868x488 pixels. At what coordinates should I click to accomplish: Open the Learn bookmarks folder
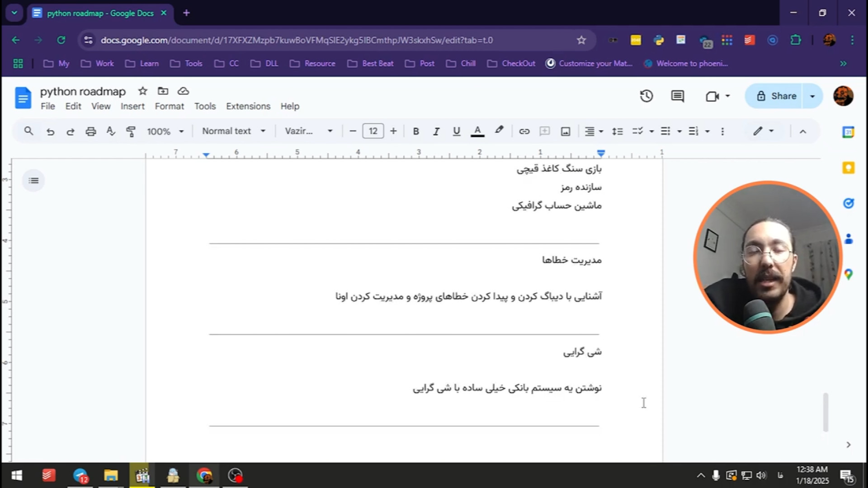click(142, 64)
